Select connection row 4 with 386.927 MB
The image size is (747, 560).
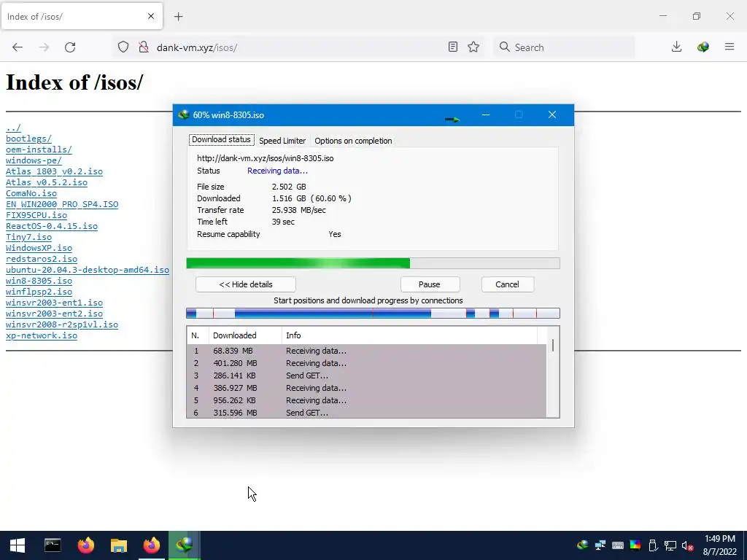(367, 388)
